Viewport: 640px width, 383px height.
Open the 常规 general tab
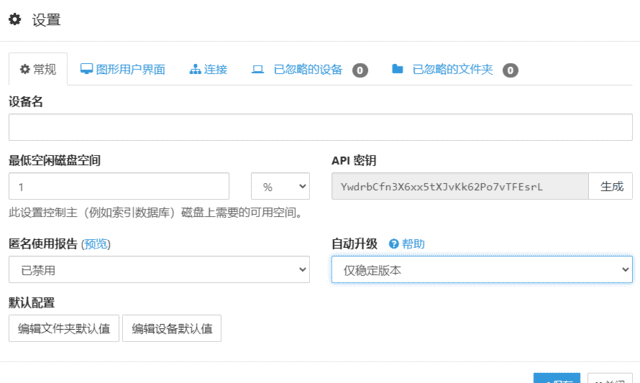tap(38, 69)
